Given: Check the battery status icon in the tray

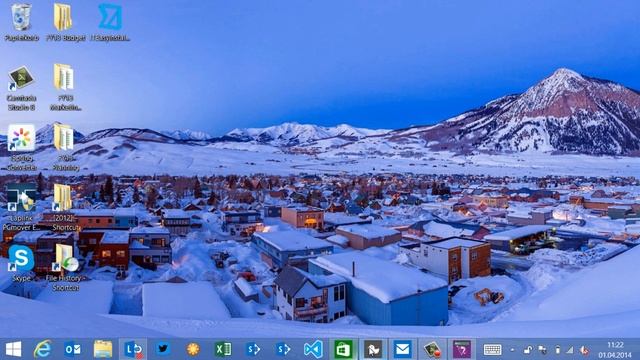Looking at the screenshot, I should [558, 350].
